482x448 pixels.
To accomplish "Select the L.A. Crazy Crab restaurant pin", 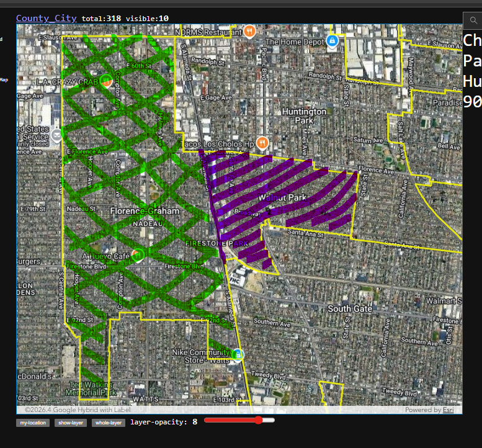I will pos(106,80).
